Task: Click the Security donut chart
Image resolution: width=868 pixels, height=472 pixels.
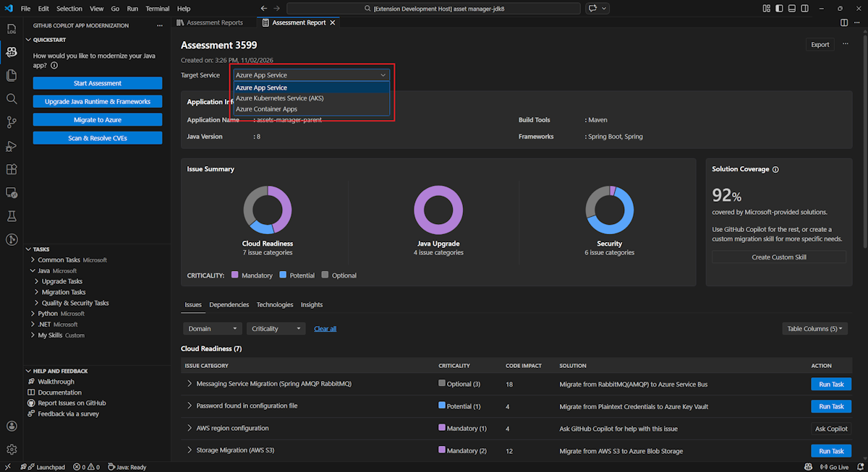Action: [x=609, y=210]
